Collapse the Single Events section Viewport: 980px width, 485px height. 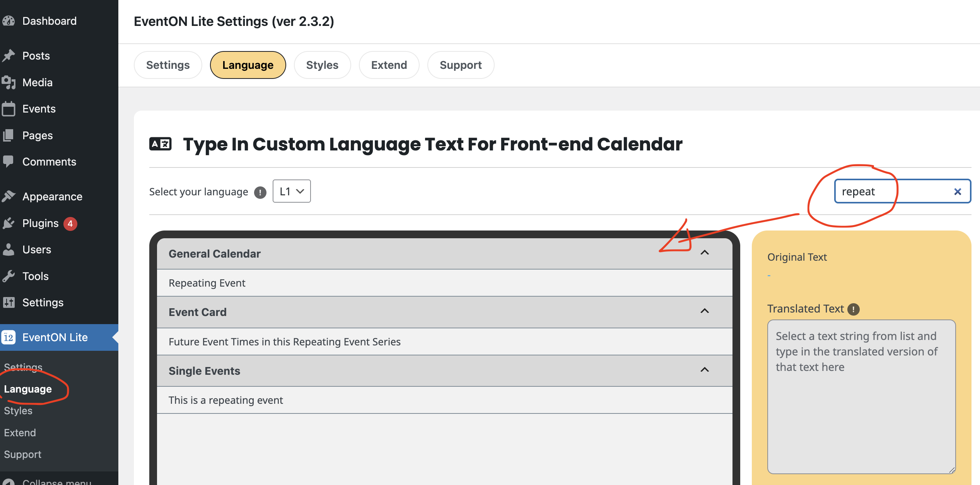pyautogui.click(x=705, y=370)
